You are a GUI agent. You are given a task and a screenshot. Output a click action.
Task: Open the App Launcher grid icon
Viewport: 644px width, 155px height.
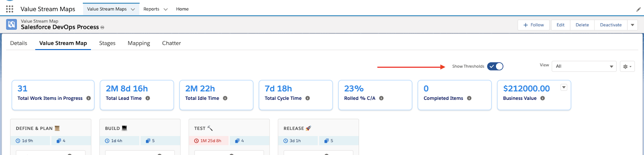(10, 9)
